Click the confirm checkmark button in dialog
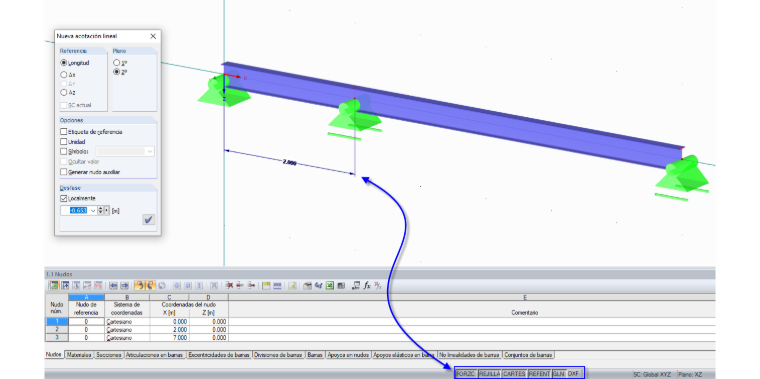Image resolution: width=760 pixels, height=379 pixels. click(149, 220)
